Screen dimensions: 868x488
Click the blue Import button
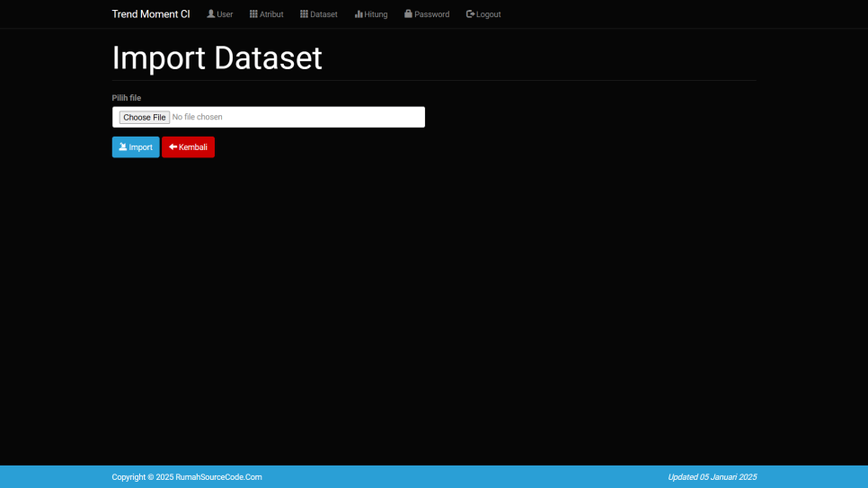point(136,147)
